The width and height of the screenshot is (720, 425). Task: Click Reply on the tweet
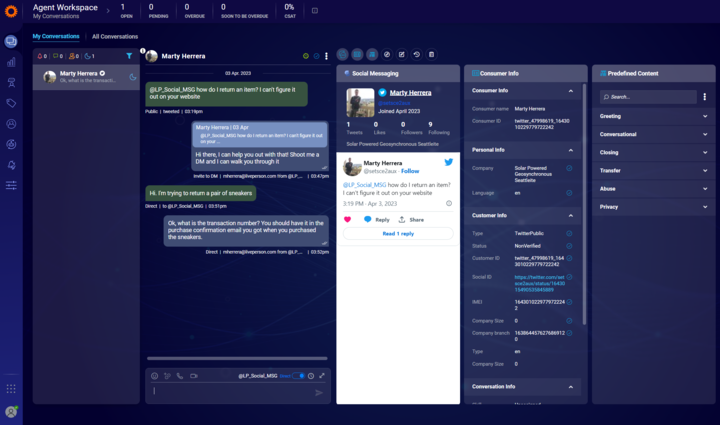[x=377, y=219]
